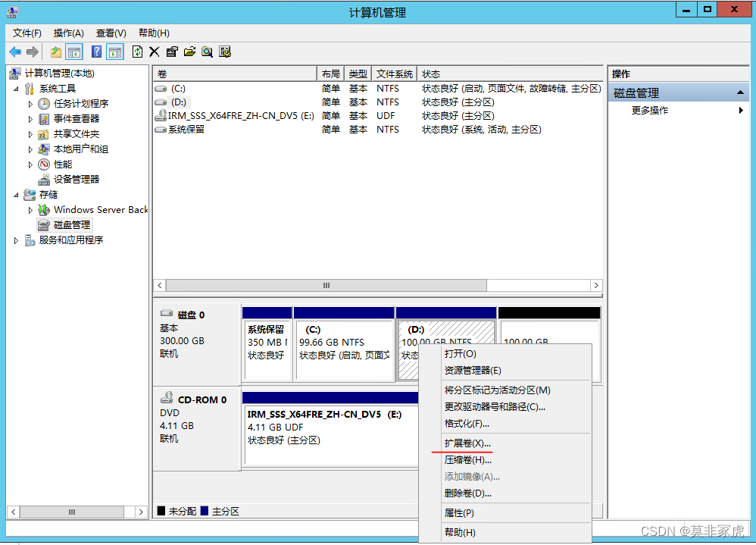This screenshot has height=545, width=756.
Task: Collapse the 磁盘管理 actions section arrow
Action: click(740, 92)
